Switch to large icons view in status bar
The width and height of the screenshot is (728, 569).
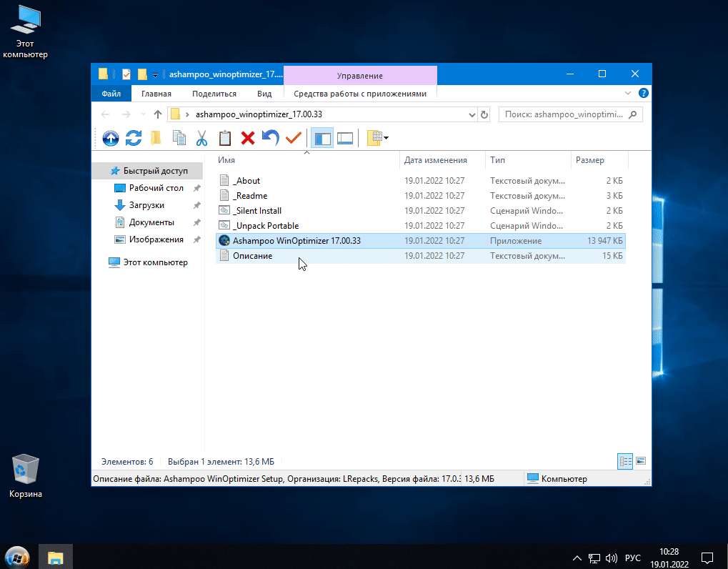click(641, 462)
